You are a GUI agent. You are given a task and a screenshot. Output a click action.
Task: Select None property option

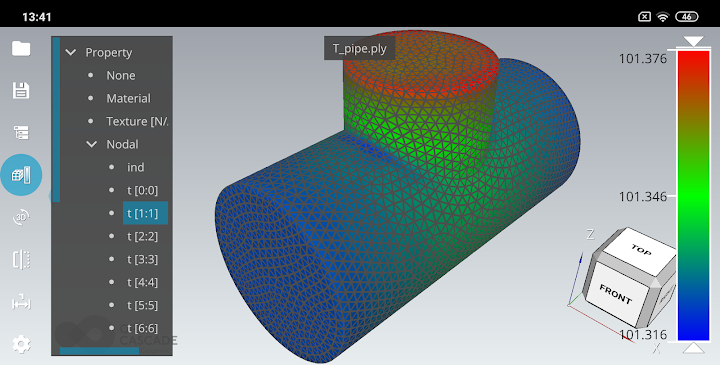(x=121, y=75)
